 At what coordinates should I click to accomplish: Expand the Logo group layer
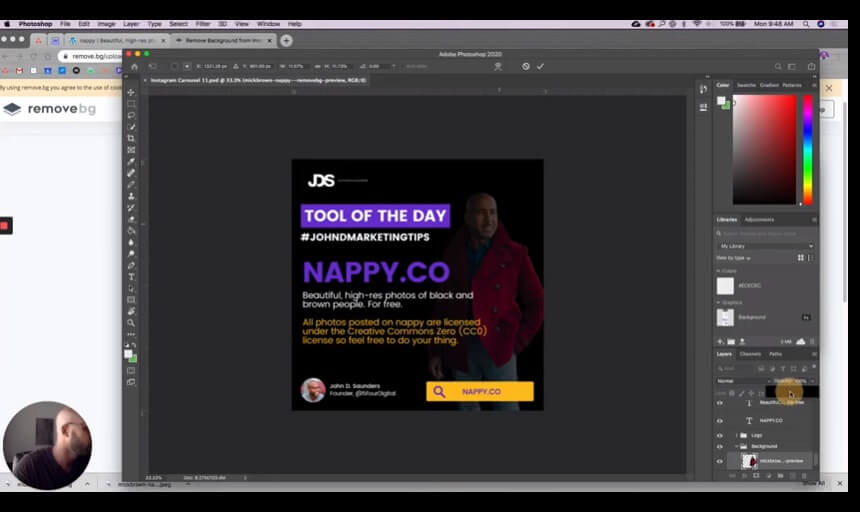(737, 435)
